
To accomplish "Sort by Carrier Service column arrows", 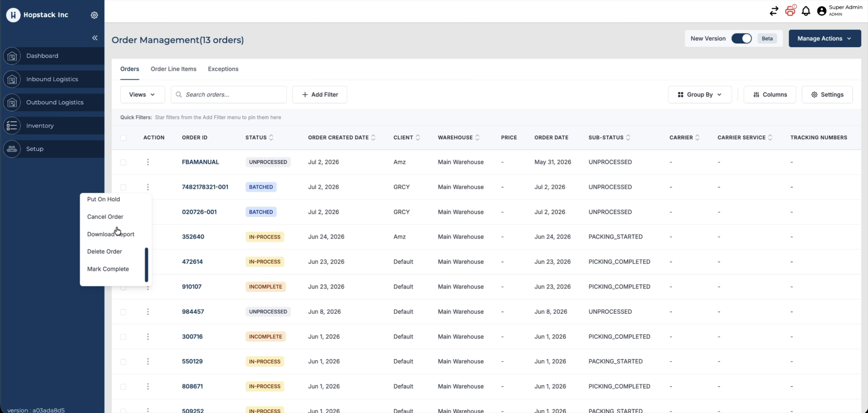I will [770, 138].
